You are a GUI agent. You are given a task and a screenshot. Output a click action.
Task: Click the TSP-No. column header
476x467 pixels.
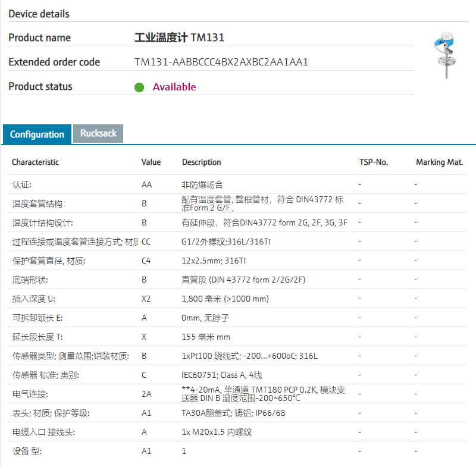tap(374, 162)
